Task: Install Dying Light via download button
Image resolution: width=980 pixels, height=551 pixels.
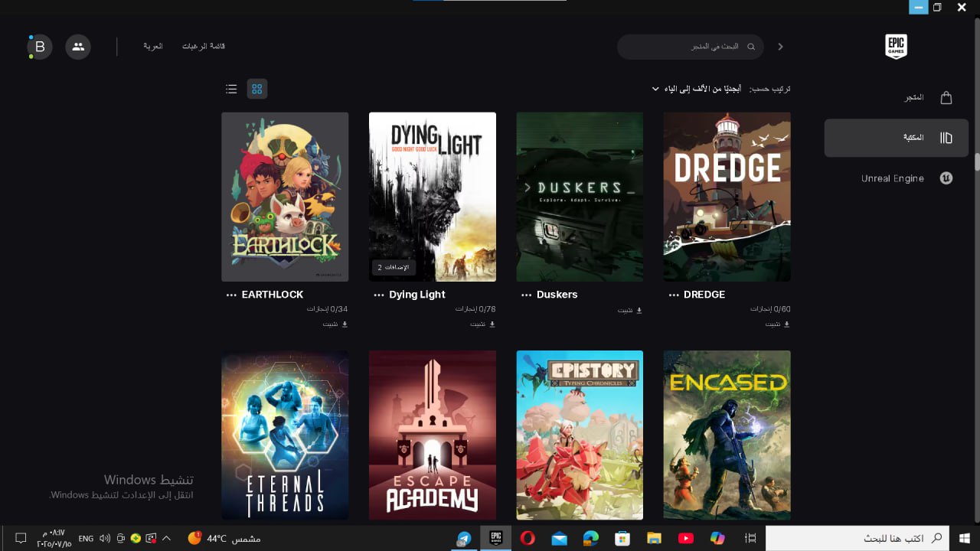Action: (483, 324)
